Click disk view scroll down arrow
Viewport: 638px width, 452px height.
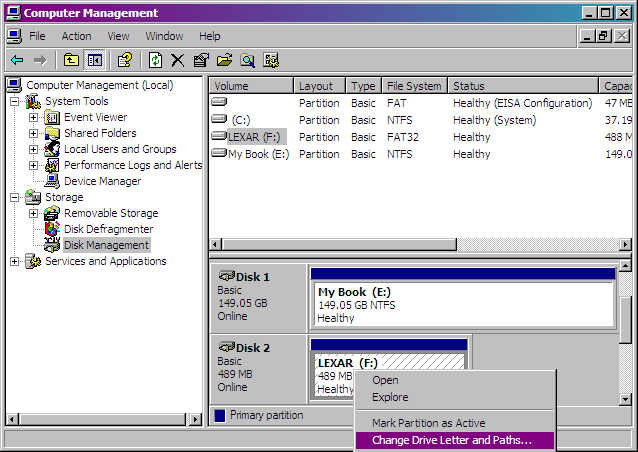click(625, 400)
